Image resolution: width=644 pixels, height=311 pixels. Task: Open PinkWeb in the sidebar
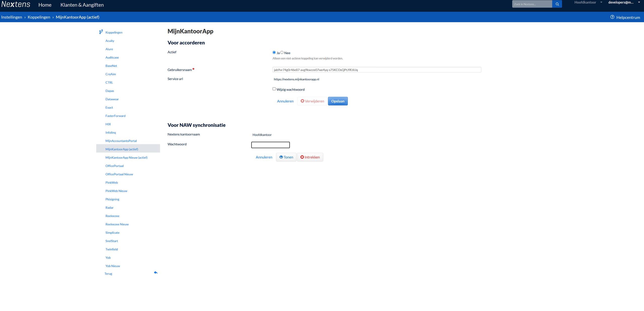tap(111, 183)
